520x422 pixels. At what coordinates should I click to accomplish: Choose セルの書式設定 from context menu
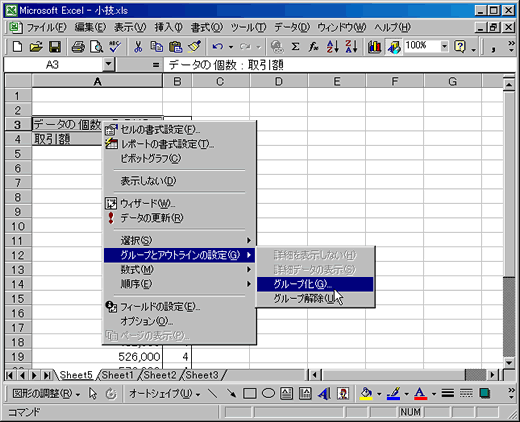point(180,129)
